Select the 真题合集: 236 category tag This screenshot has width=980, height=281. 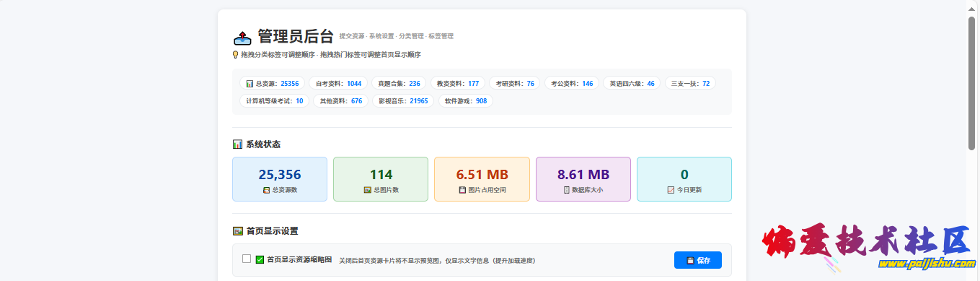(x=399, y=83)
